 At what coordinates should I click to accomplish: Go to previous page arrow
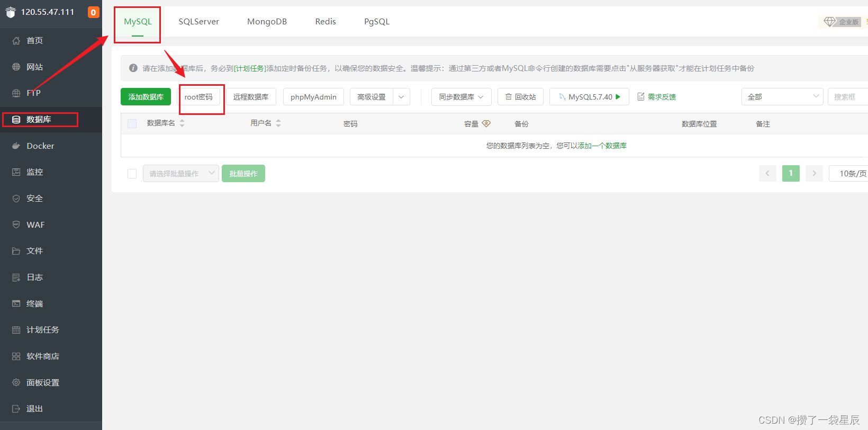pos(767,173)
